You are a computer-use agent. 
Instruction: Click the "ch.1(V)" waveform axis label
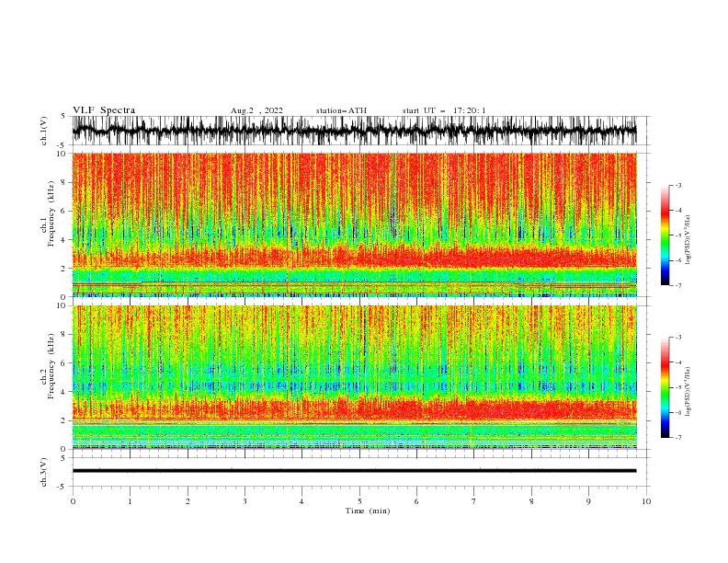(x=44, y=131)
